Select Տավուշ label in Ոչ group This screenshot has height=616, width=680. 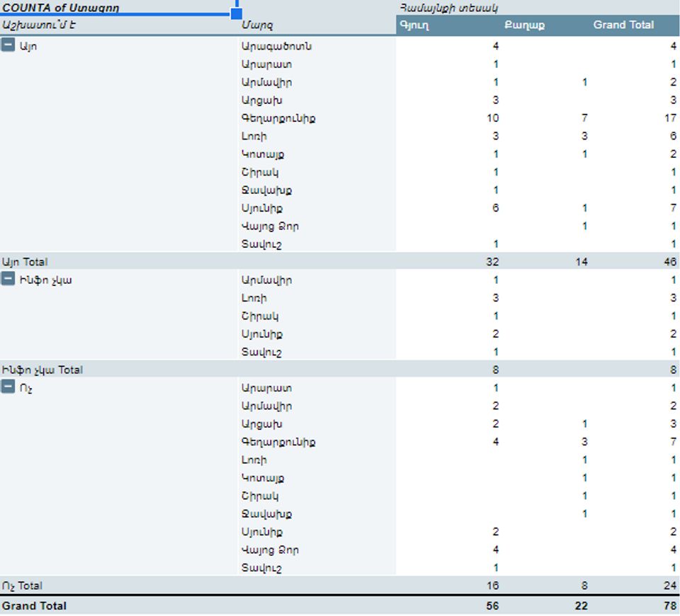tap(261, 569)
